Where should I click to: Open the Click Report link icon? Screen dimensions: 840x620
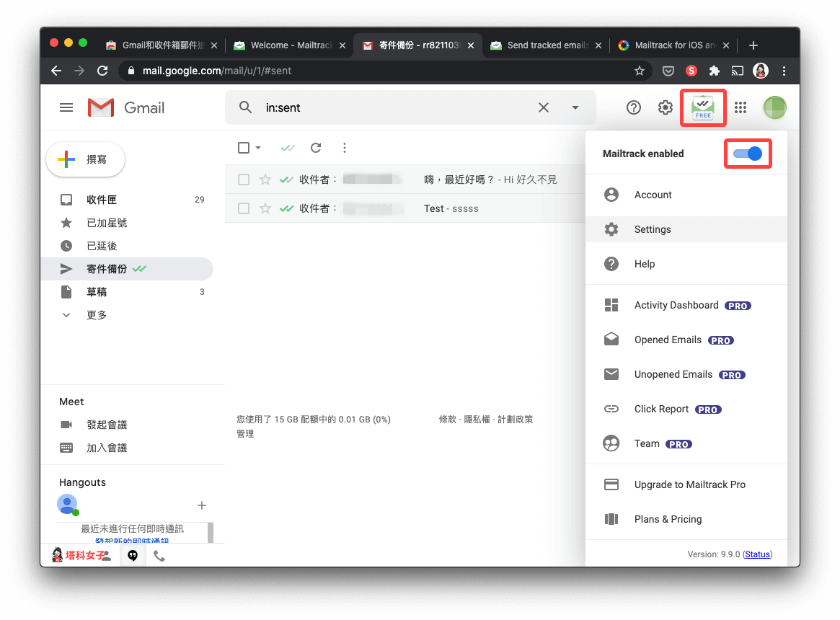611,408
